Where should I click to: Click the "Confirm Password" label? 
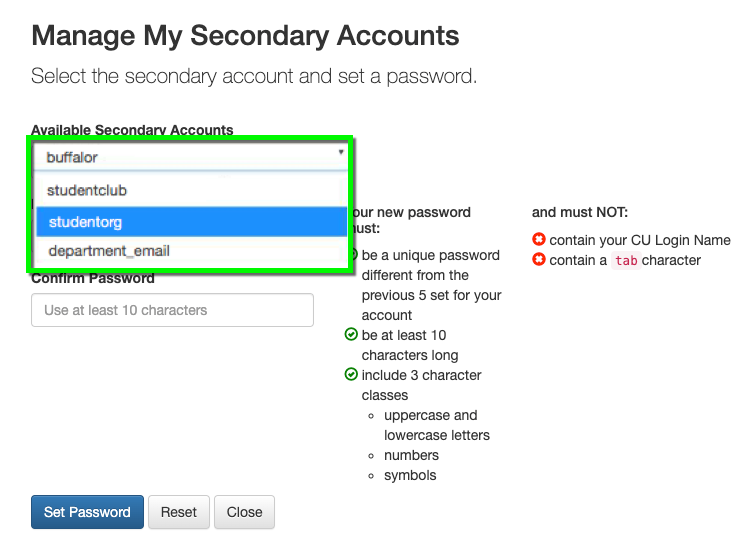tap(93, 279)
